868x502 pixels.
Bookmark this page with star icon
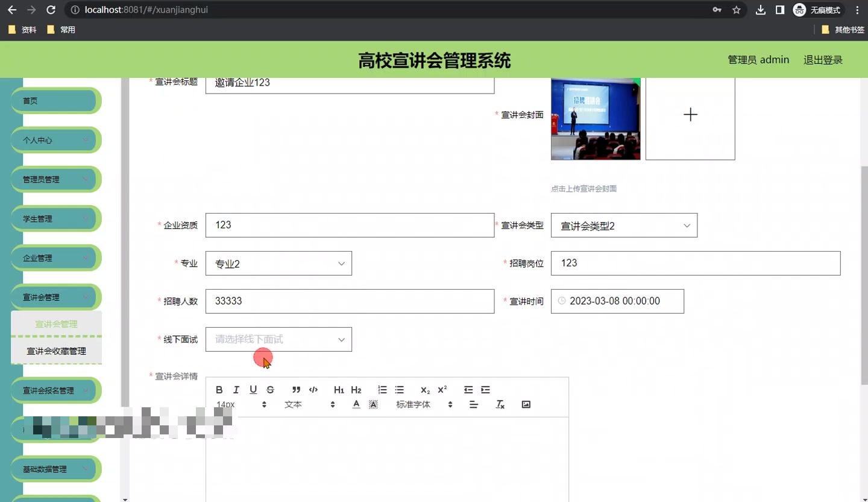tap(736, 10)
